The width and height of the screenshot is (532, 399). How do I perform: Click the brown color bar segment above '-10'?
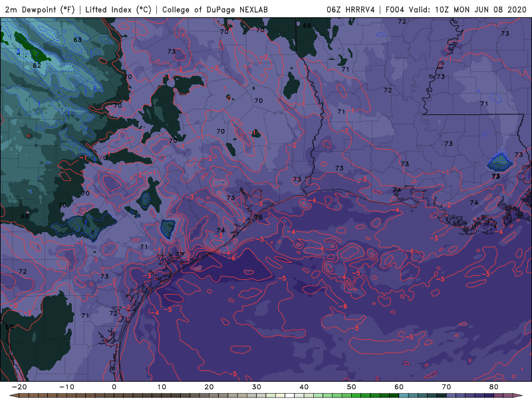71,396
